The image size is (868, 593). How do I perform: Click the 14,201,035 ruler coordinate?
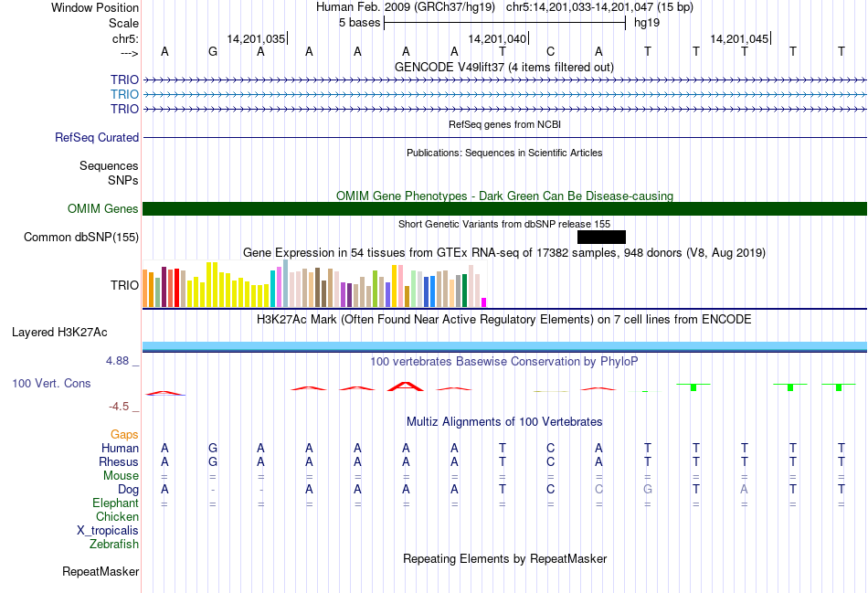pos(256,38)
